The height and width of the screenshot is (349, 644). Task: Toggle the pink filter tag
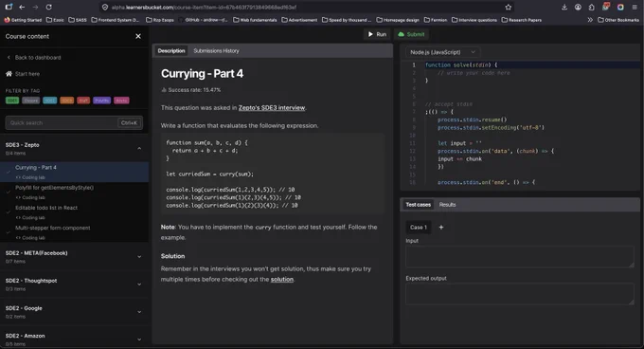[121, 101]
